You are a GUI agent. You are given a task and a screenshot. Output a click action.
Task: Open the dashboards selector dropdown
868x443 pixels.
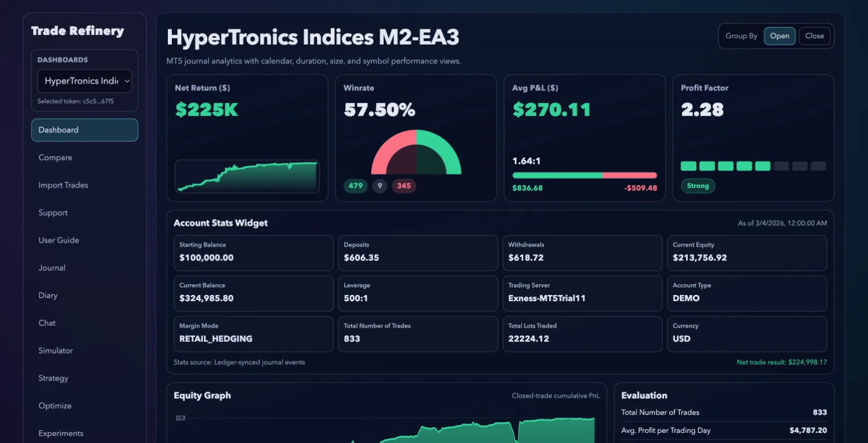(84, 81)
